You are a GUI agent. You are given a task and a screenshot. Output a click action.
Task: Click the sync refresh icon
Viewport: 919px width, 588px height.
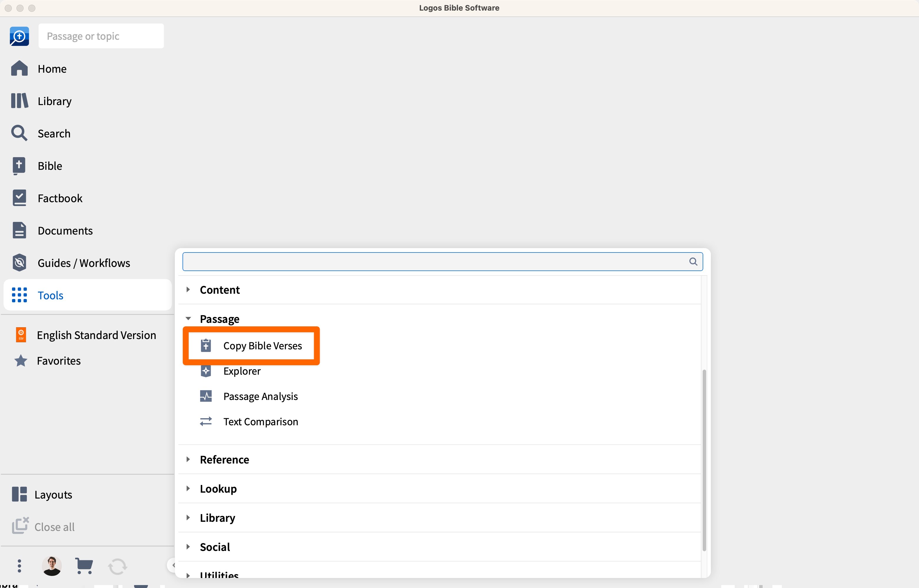click(117, 566)
